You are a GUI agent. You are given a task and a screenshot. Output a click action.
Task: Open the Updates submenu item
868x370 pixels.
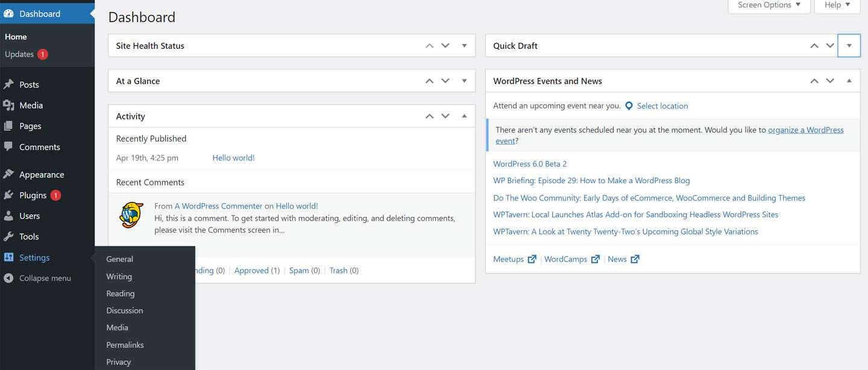coord(19,54)
